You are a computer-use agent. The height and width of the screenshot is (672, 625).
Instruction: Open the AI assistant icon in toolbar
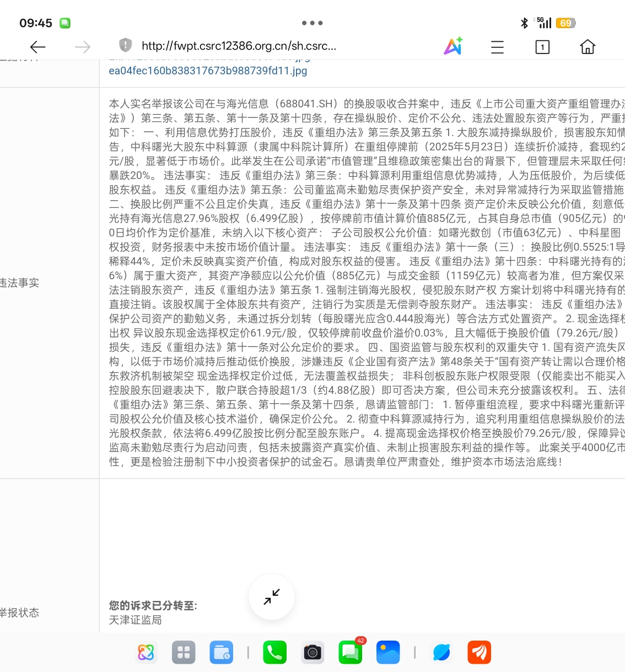[x=453, y=46]
